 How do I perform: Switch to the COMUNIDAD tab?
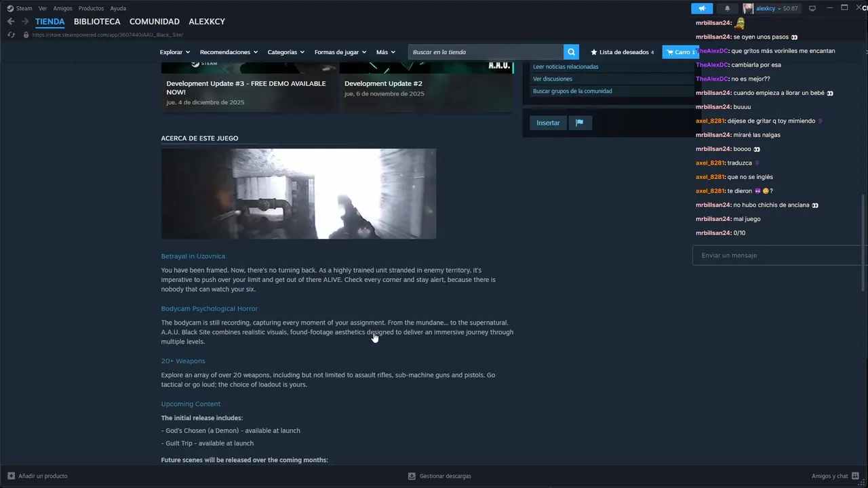(x=155, y=22)
